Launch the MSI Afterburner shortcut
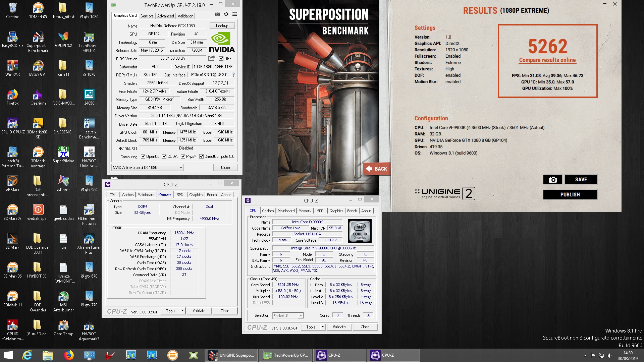The height and width of the screenshot is (362, 644). pos(63,301)
